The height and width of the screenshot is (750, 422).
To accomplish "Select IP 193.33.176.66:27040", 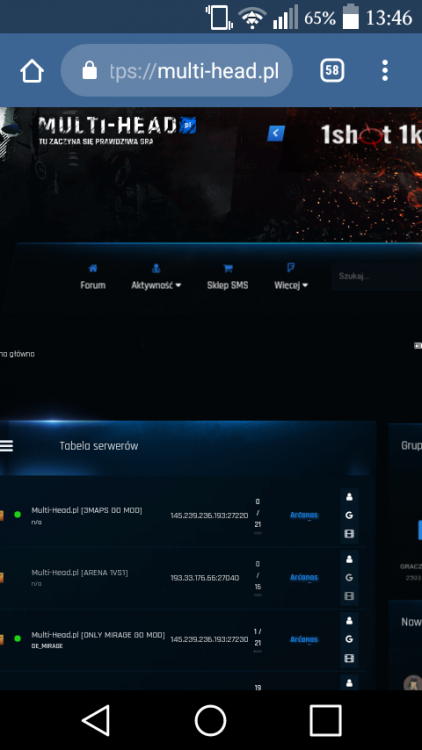I will [204, 578].
